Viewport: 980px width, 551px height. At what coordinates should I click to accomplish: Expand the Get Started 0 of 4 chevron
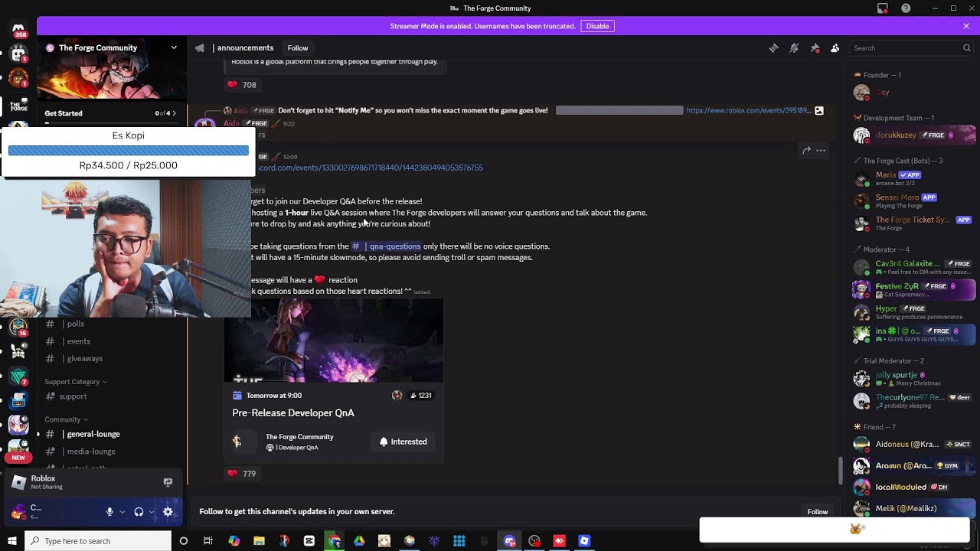174,113
